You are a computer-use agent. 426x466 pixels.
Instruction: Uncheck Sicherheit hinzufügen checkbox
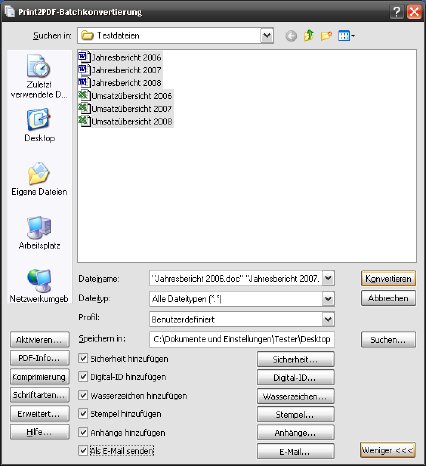83,358
